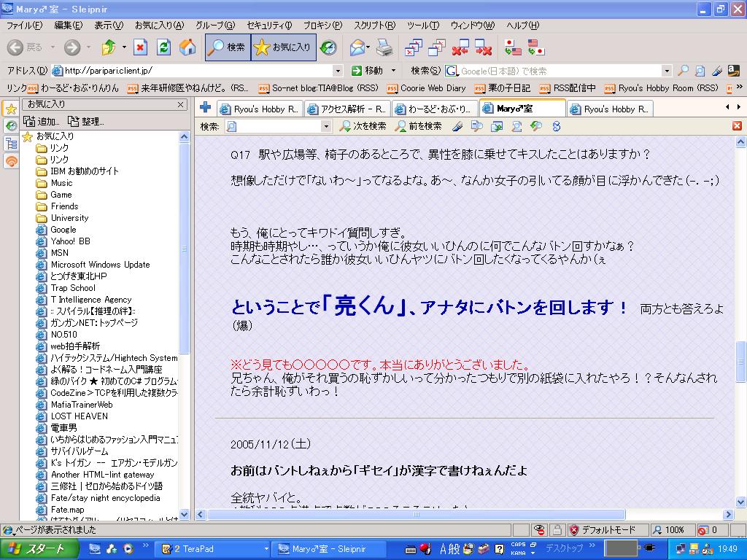Open the 移動 button dropdown arrow
This screenshot has height=560, width=747.
click(393, 71)
